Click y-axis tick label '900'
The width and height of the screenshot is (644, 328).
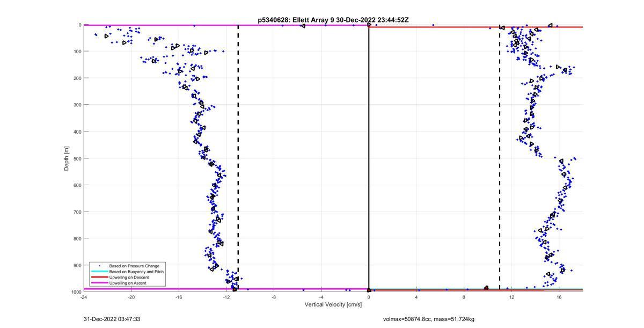point(77,265)
